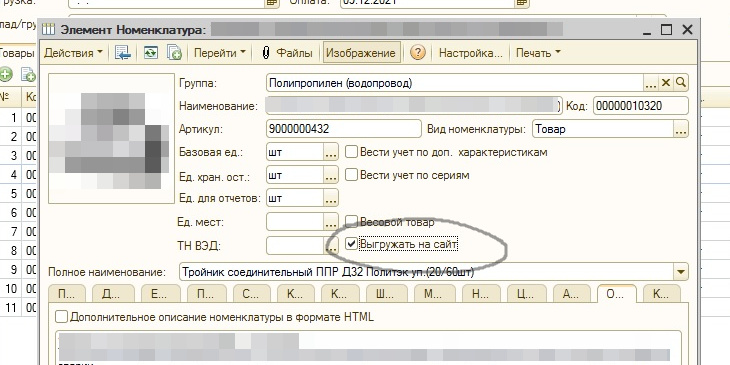Viewport: 730px width, 365px height.
Task: Open the Действия dropdown menu
Action: coord(73,53)
